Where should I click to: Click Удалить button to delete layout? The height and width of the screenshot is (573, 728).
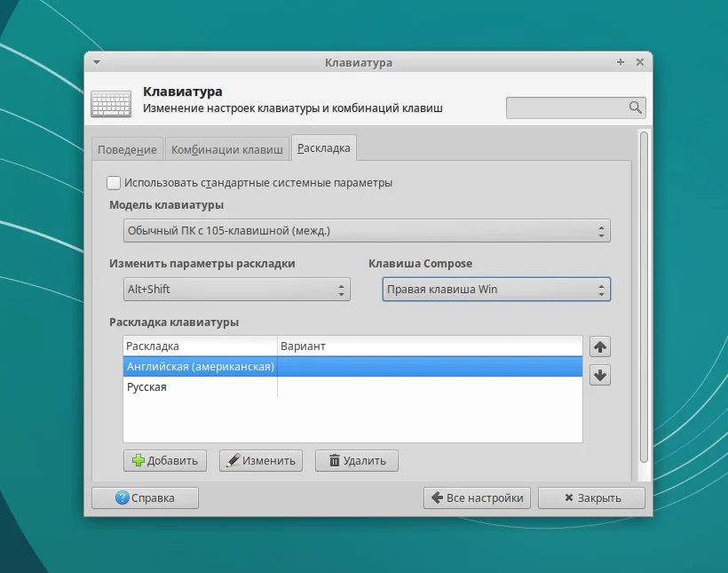(x=357, y=460)
